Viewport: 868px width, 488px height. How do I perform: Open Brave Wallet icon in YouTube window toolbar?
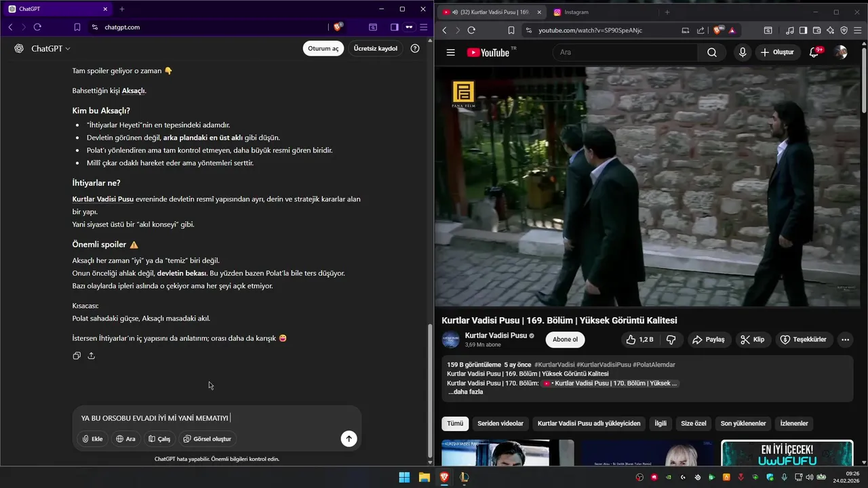pyautogui.click(x=817, y=30)
